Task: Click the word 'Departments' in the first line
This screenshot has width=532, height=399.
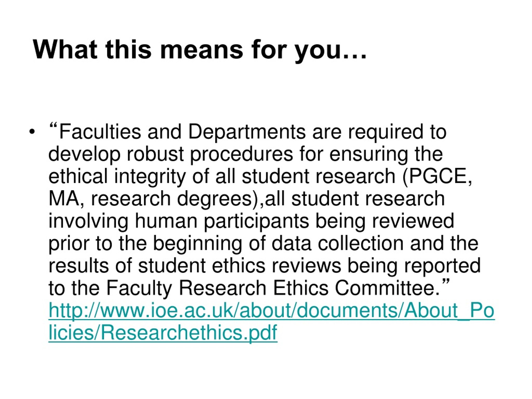Action: (246, 132)
